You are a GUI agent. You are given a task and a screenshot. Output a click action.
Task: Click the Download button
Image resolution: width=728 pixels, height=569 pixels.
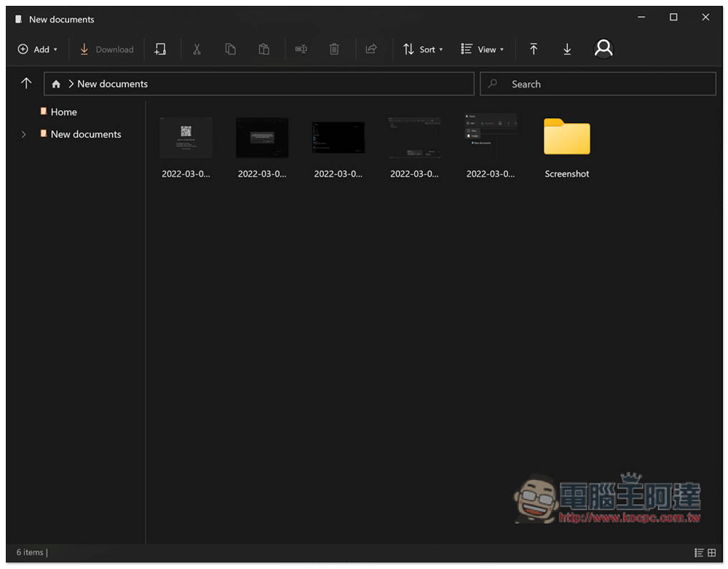[x=107, y=50]
